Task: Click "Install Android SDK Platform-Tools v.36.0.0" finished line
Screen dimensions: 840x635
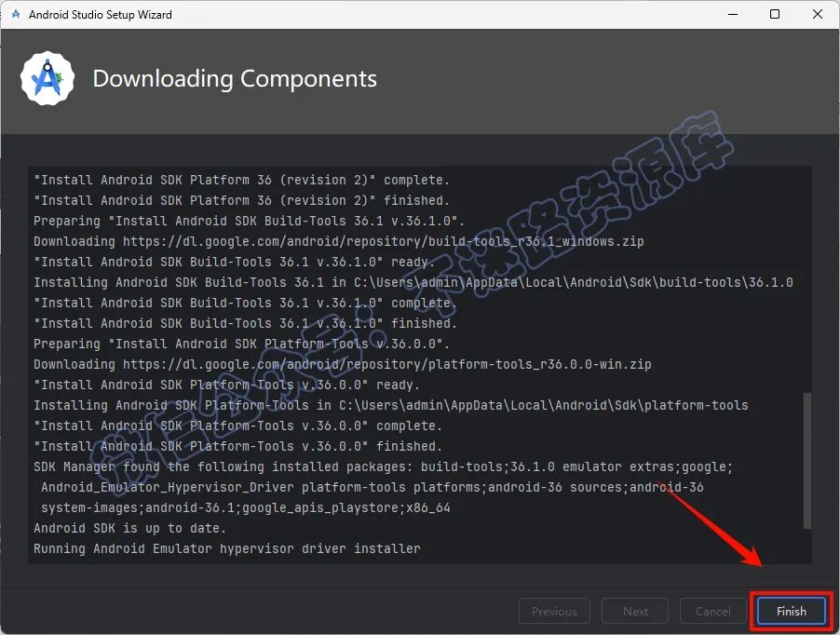Action: coord(237,446)
